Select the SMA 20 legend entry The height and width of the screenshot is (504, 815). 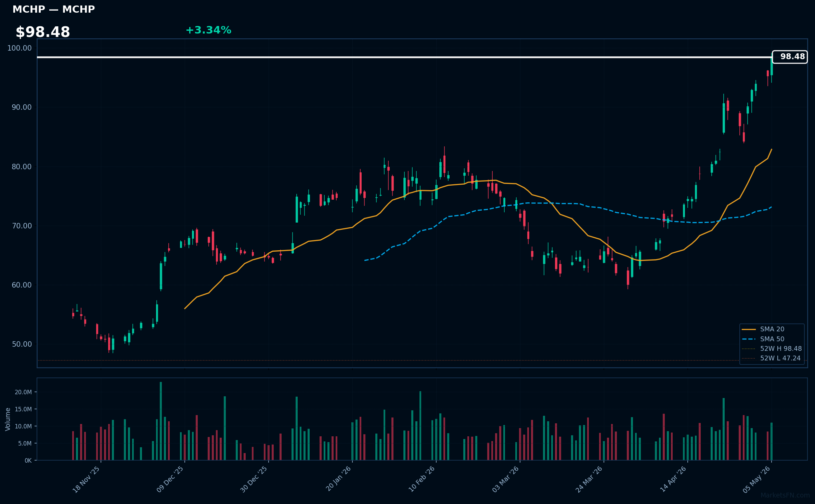[772, 329]
